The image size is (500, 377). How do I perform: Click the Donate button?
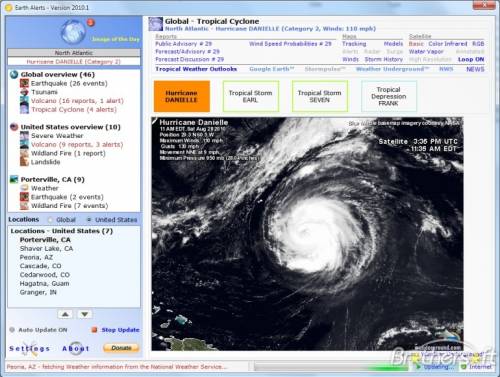tap(121, 348)
